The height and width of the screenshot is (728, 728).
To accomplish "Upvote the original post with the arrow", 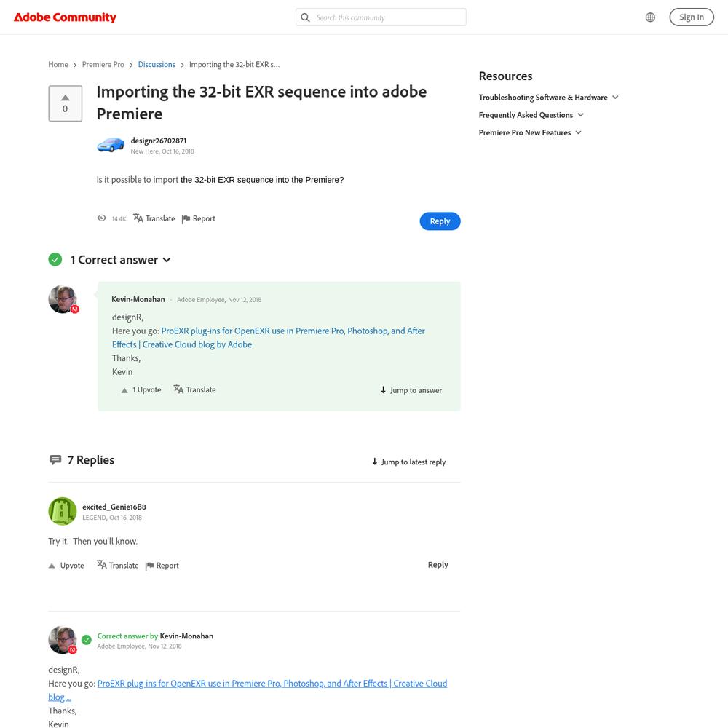I will tap(65, 98).
